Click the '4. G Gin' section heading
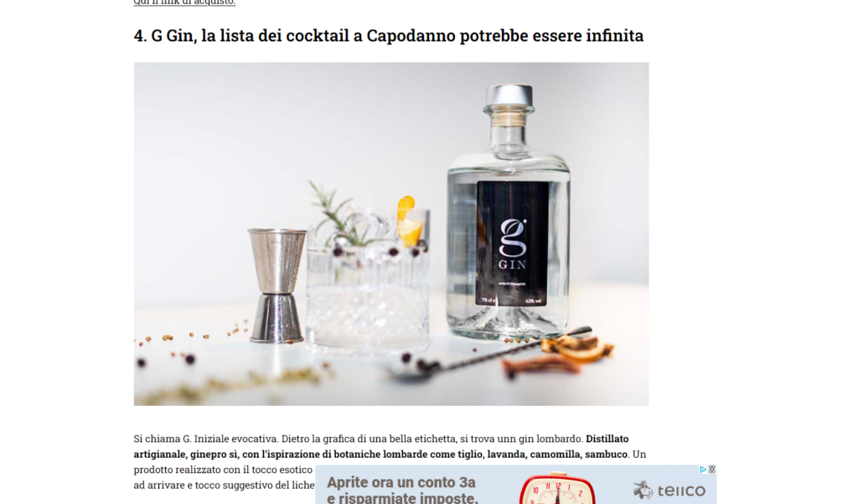Screen dimensions: 858x504 tap(389, 35)
